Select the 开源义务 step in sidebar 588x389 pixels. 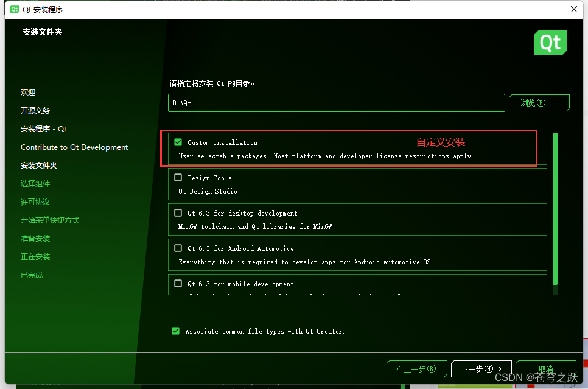35,111
